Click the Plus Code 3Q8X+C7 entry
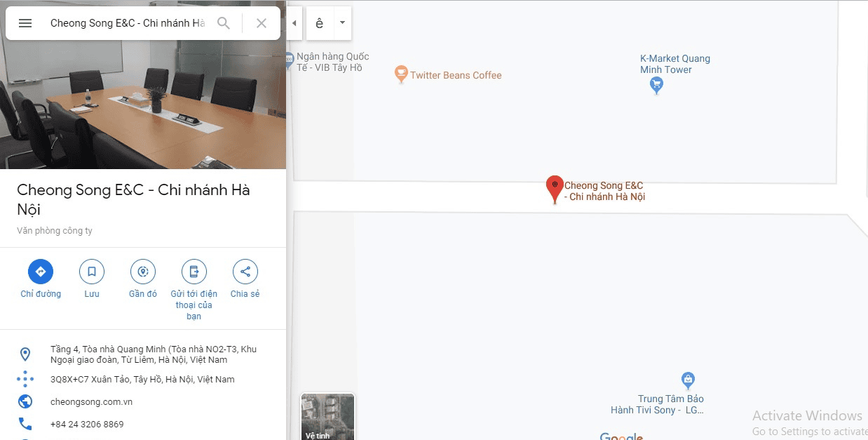 (142, 380)
